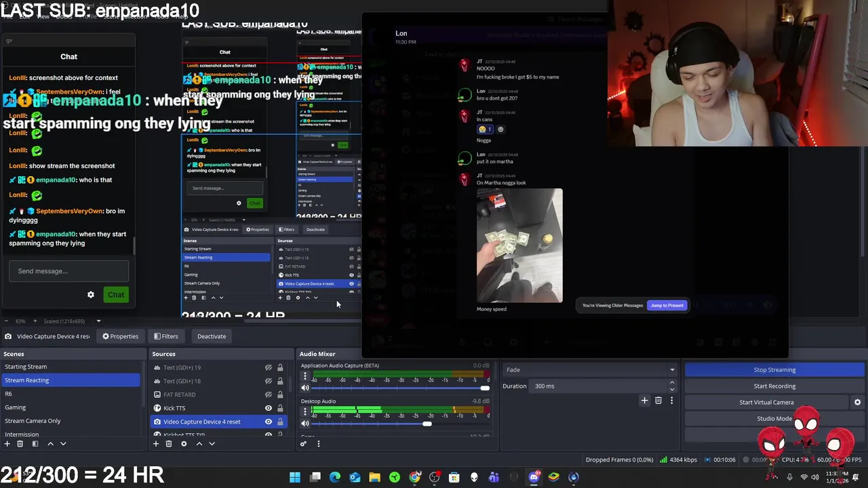Show Text (GDI+) 18 source
The image size is (868, 488).
269,381
